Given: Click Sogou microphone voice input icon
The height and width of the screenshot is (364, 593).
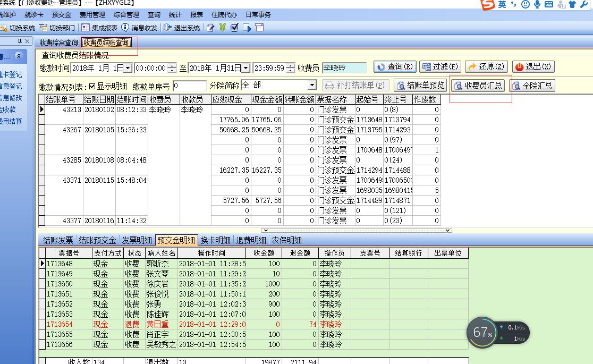Looking at the screenshot, I should tap(537, 5).
